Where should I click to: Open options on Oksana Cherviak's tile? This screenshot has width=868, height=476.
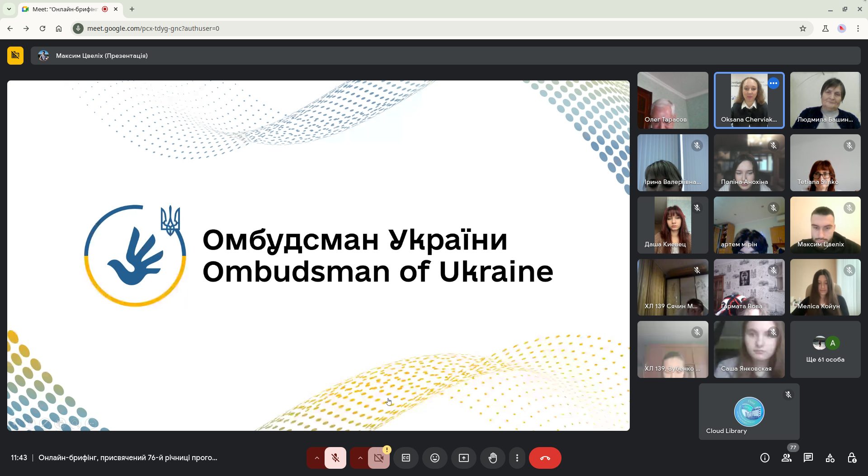[x=774, y=83]
